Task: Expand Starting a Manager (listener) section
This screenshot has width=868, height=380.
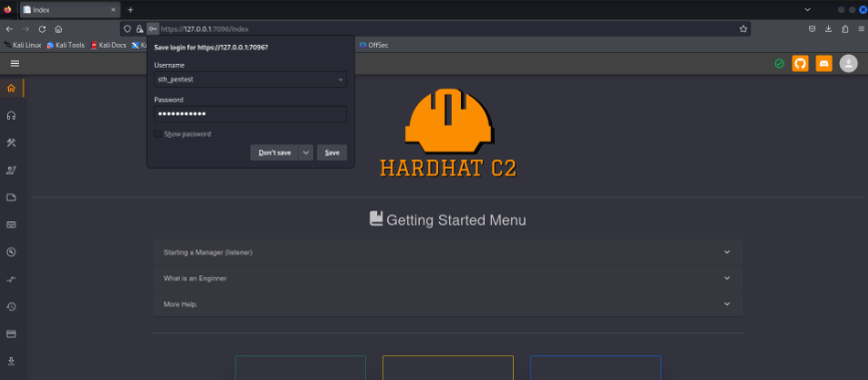Action: click(448, 252)
